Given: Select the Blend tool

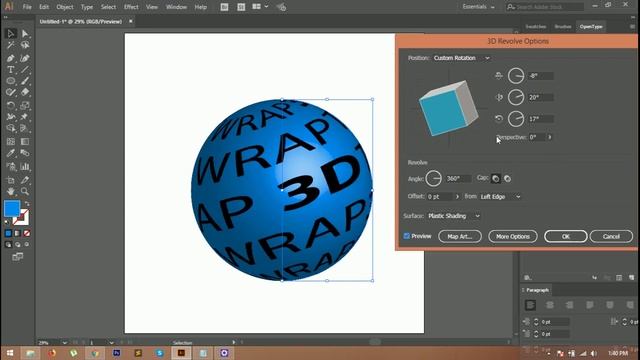Looking at the screenshot, I should (25, 153).
